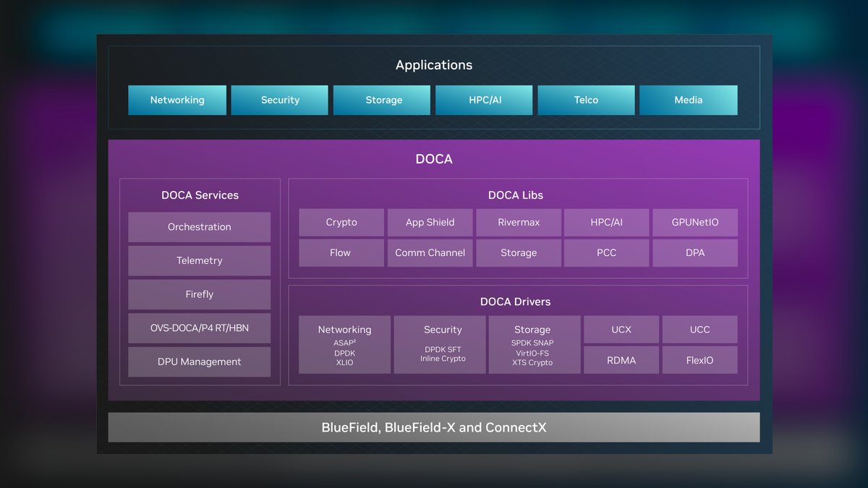Screen dimensions: 868x488
Task: Select HPC/AI box in DOCA Libs
Action: [x=607, y=223]
